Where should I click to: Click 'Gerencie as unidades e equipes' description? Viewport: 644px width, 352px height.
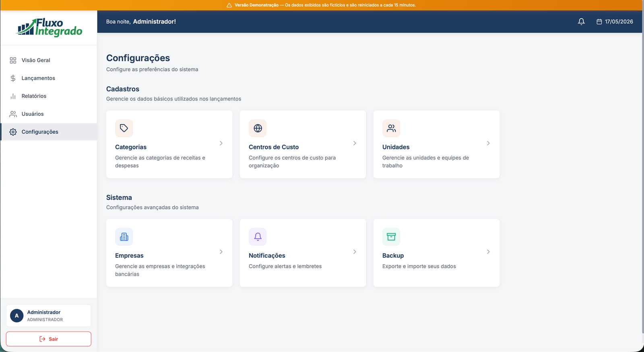pos(425,162)
